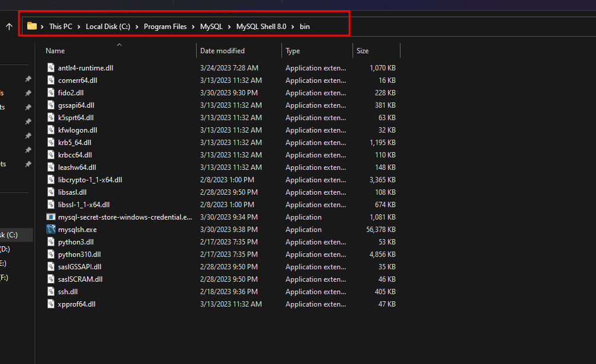
Task: Open chevron dropdown after This PC
Action: (x=79, y=27)
